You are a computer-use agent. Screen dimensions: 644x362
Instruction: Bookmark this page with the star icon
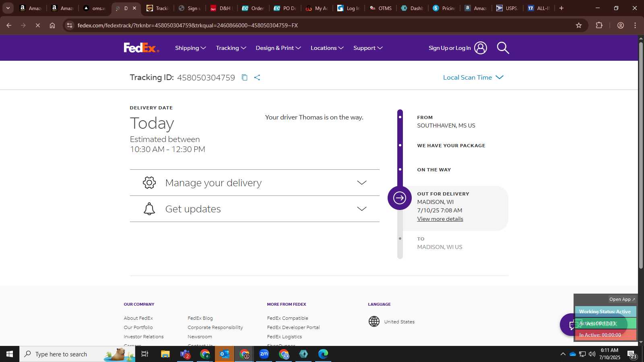click(579, 25)
